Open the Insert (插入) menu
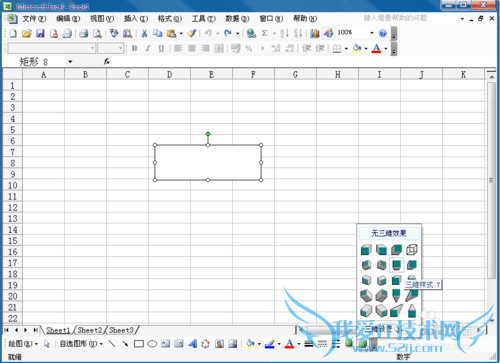The height and width of the screenshot is (363, 500). 136,19
